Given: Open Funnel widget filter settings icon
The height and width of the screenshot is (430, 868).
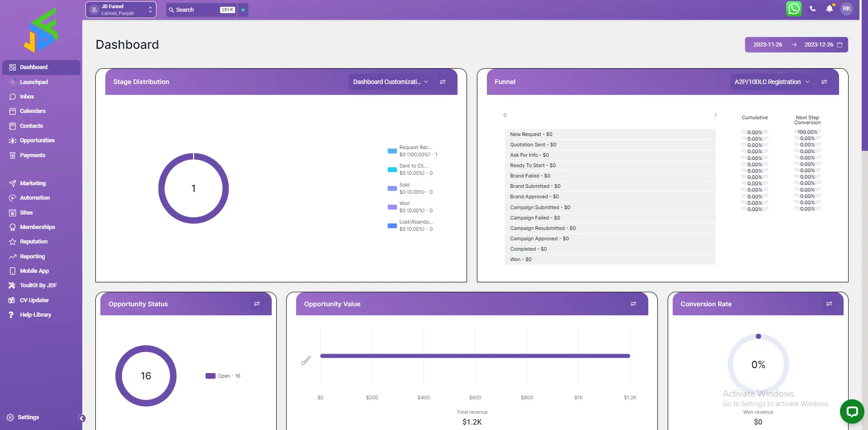Looking at the screenshot, I should (x=824, y=82).
